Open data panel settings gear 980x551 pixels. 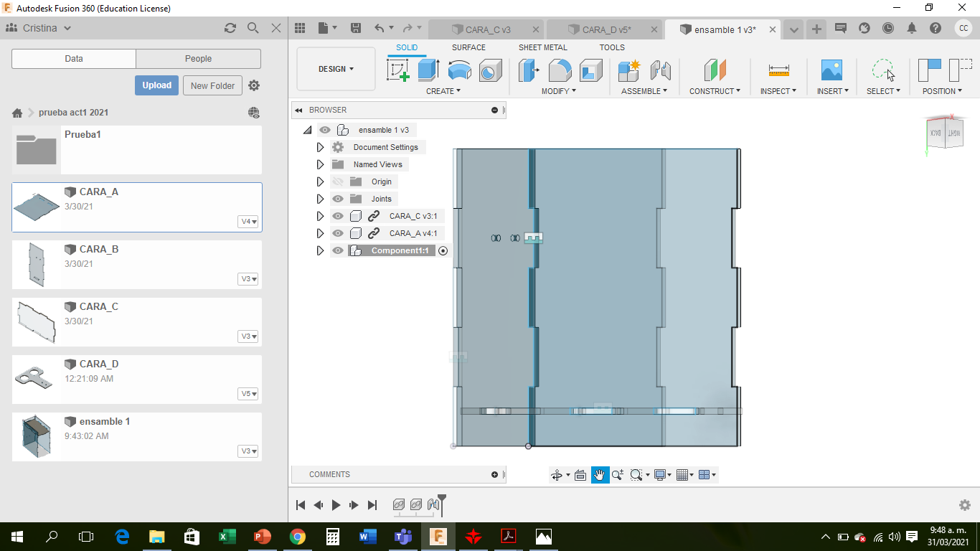point(254,85)
